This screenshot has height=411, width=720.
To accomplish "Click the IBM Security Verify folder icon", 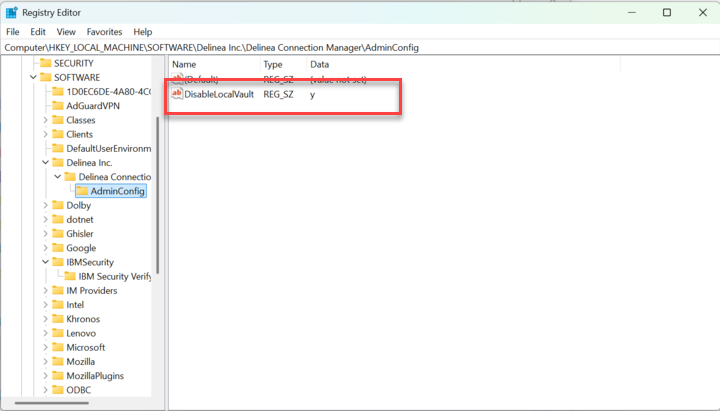I will point(69,276).
